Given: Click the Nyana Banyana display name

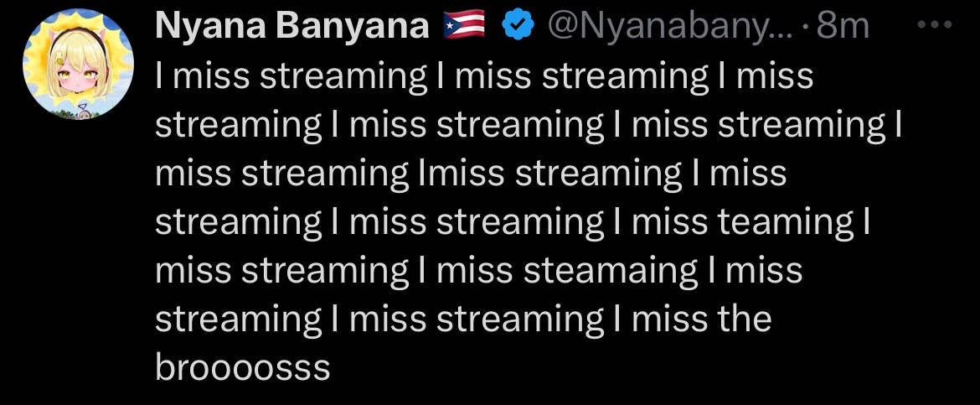Looking at the screenshot, I should tap(292, 28).
